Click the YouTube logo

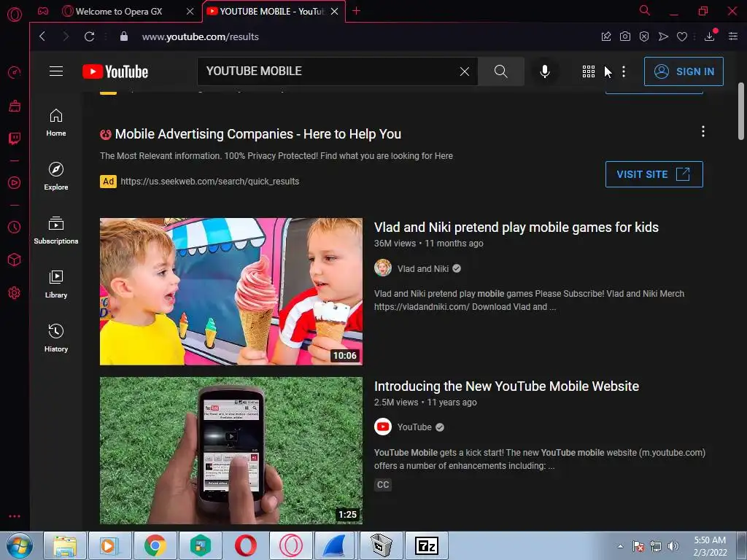[x=115, y=71]
